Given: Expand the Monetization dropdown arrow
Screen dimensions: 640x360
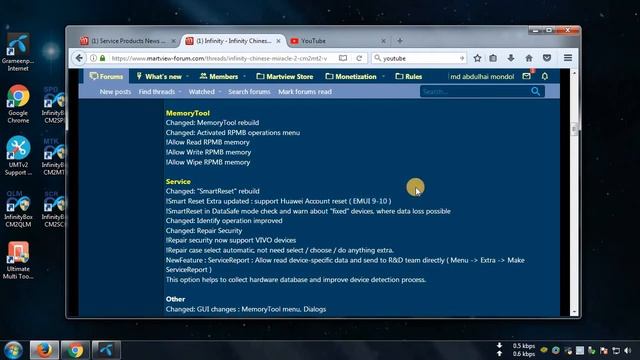Looking at the screenshot, I should click(x=383, y=76).
